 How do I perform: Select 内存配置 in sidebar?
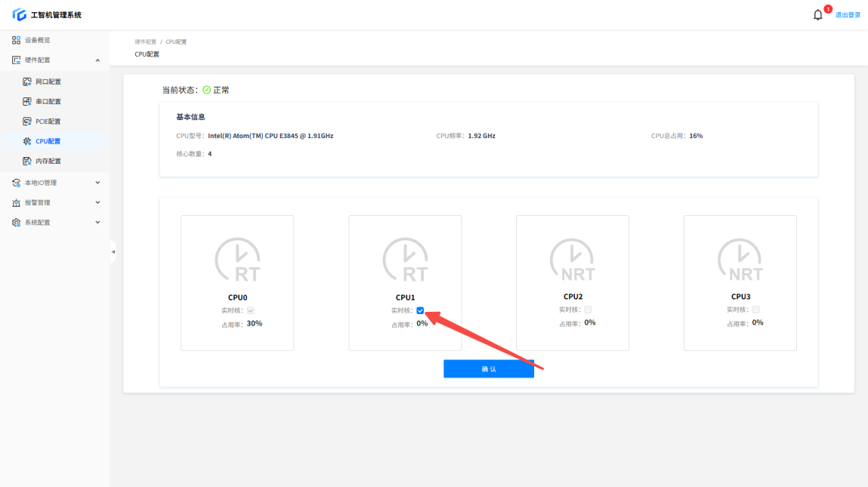point(54,161)
